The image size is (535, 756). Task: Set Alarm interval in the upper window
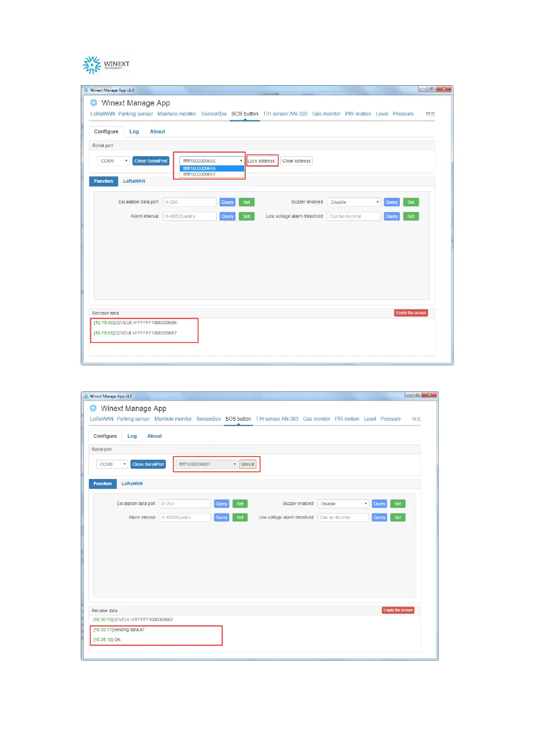click(x=247, y=216)
